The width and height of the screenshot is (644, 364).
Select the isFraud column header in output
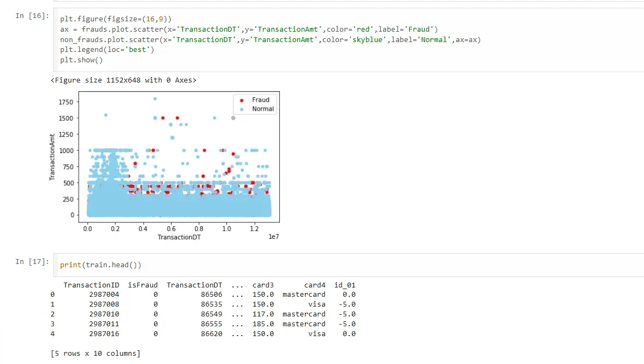pos(143,285)
